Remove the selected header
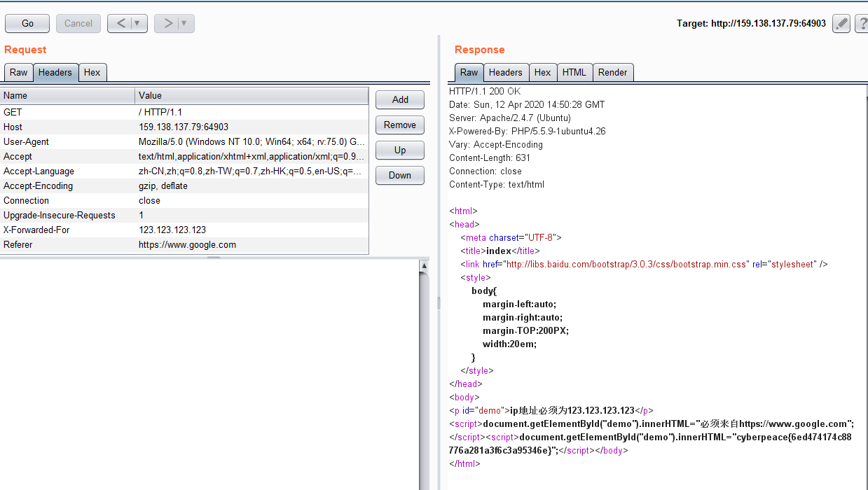Image resolution: width=868 pixels, height=490 pixels. pos(400,125)
